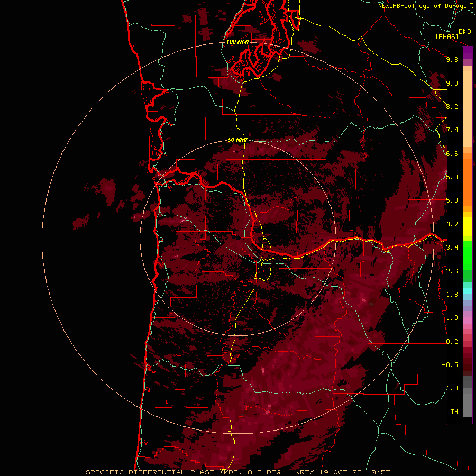This screenshot has width=476, height=476.
Task: Click the 9.0 value on color scale
Action: (452, 83)
